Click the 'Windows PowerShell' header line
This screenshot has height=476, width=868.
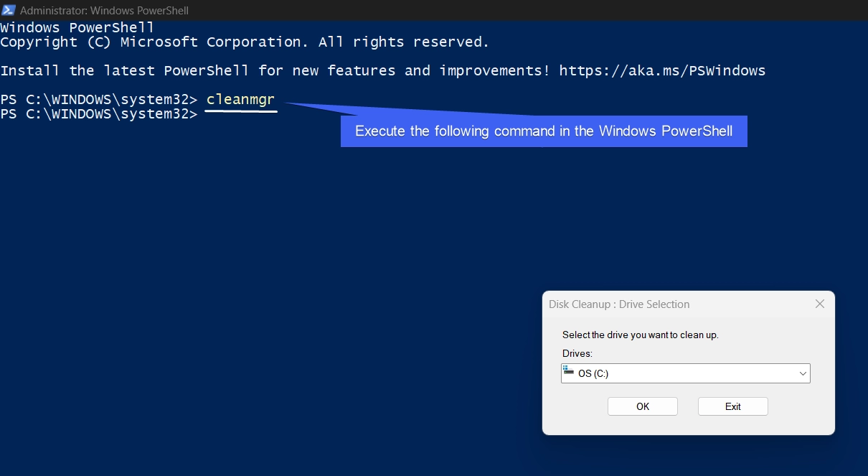(77, 28)
